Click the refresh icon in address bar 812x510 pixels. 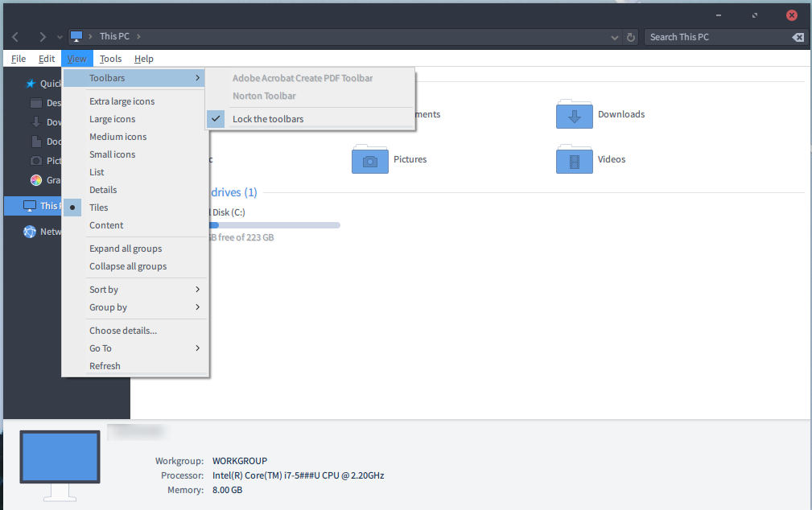click(x=632, y=37)
